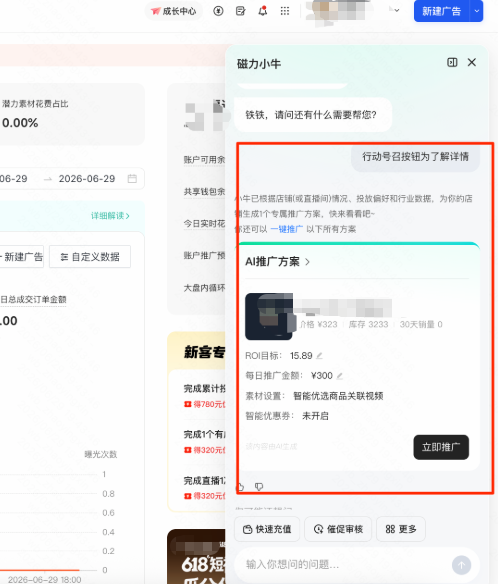Screen dimensions: 498x584
Task: Open the 详细解读 link
Action: (x=110, y=216)
